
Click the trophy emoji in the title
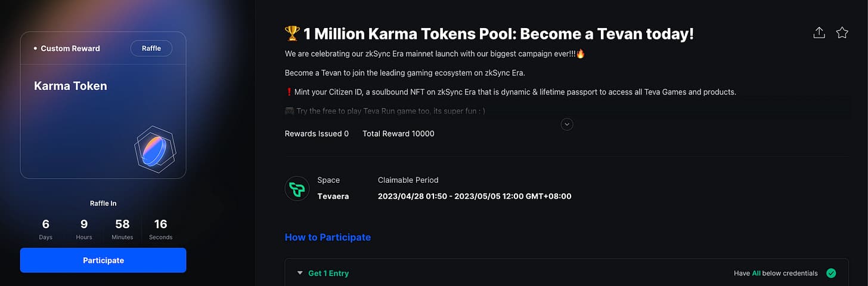[x=292, y=33]
